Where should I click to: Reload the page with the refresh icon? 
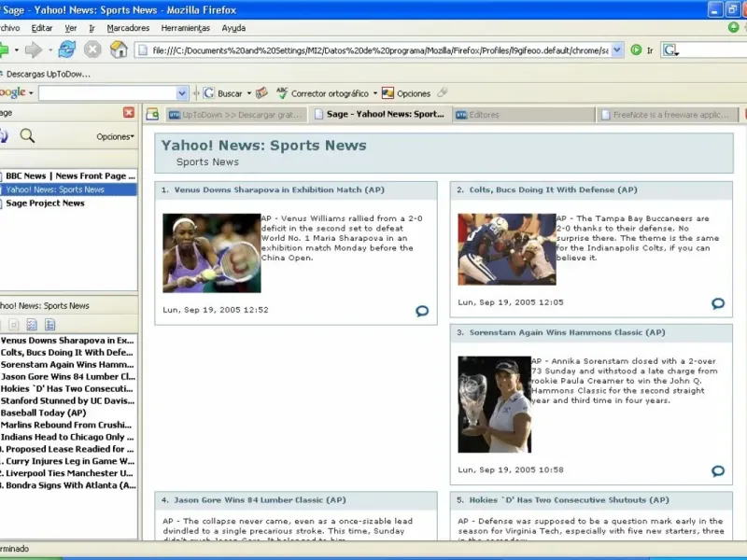[x=66, y=49]
